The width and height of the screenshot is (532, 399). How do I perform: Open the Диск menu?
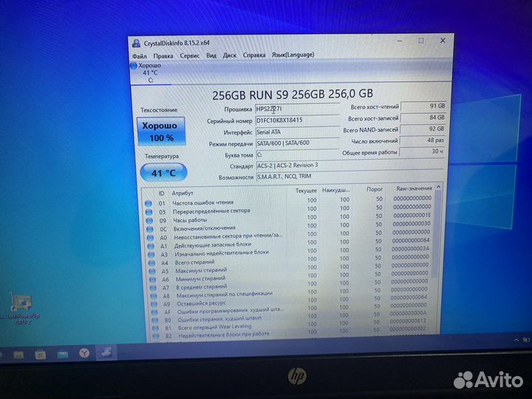(229, 55)
